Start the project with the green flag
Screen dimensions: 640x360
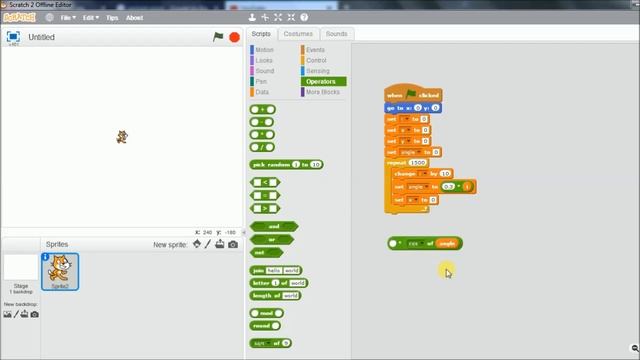point(218,37)
